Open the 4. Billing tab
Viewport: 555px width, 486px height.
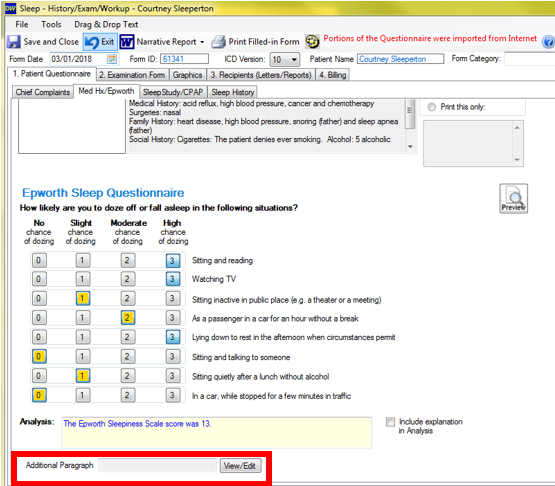click(332, 75)
